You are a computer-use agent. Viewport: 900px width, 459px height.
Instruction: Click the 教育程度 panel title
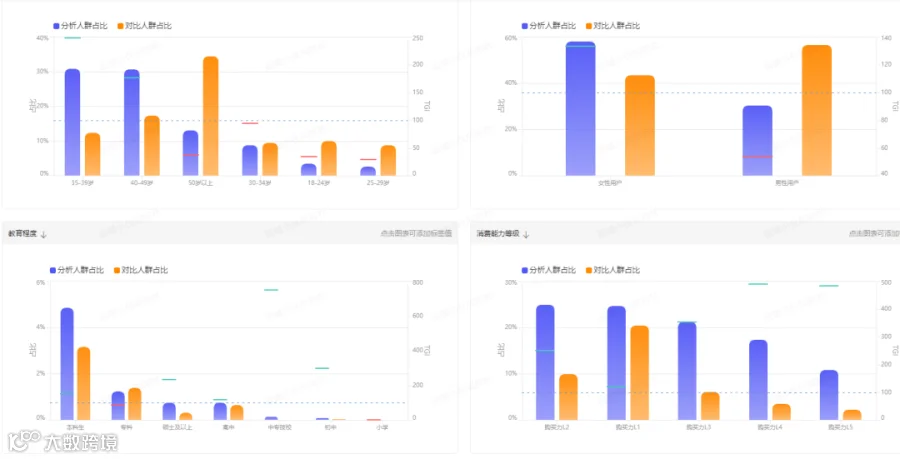point(22,234)
